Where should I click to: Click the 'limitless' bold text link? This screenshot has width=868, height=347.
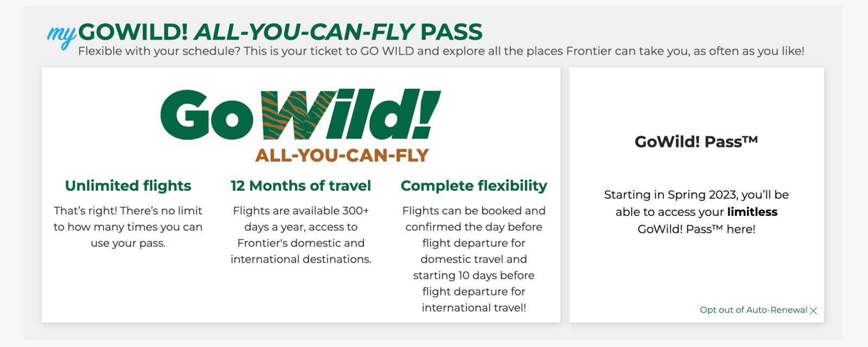coord(752,212)
